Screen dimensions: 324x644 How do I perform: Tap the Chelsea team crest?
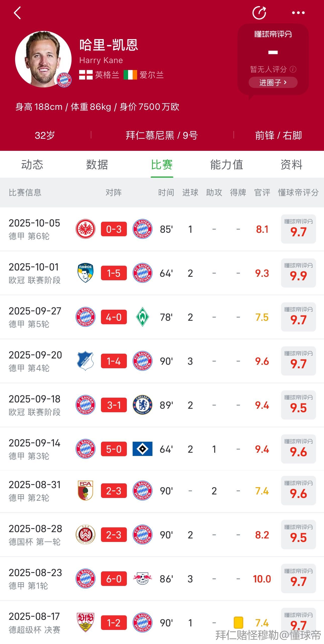point(142,405)
